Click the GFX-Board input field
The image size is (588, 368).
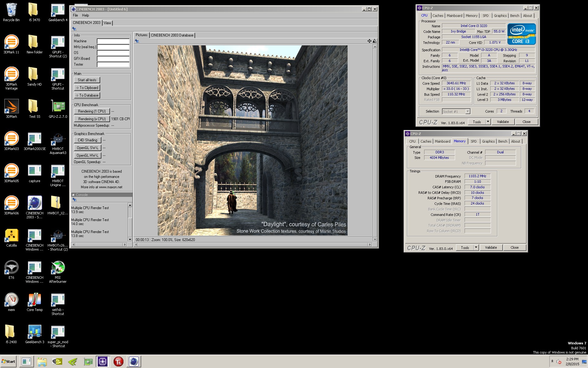pyautogui.click(x=113, y=59)
